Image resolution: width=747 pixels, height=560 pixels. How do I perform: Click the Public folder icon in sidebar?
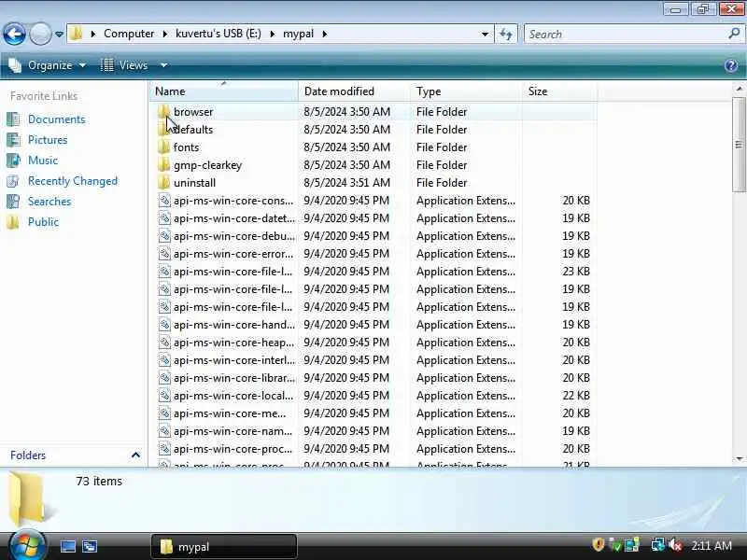(13, 222)
